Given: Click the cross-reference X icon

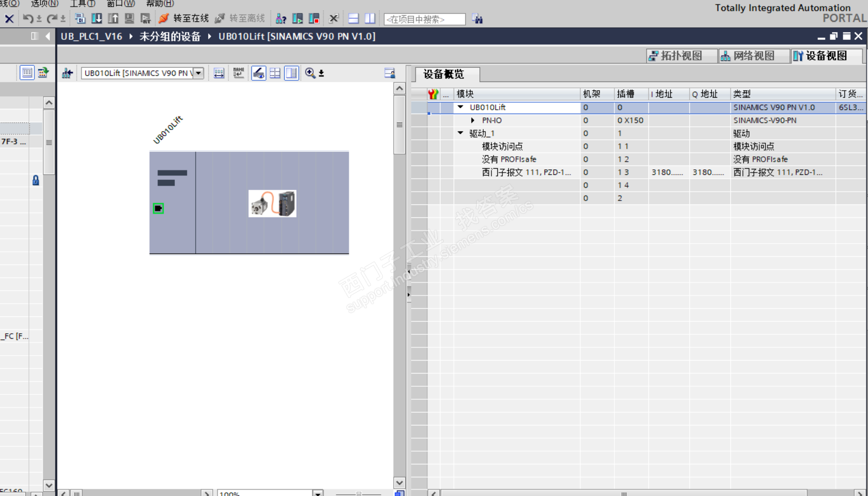Looking at the screenshot, I should point(333,19).
